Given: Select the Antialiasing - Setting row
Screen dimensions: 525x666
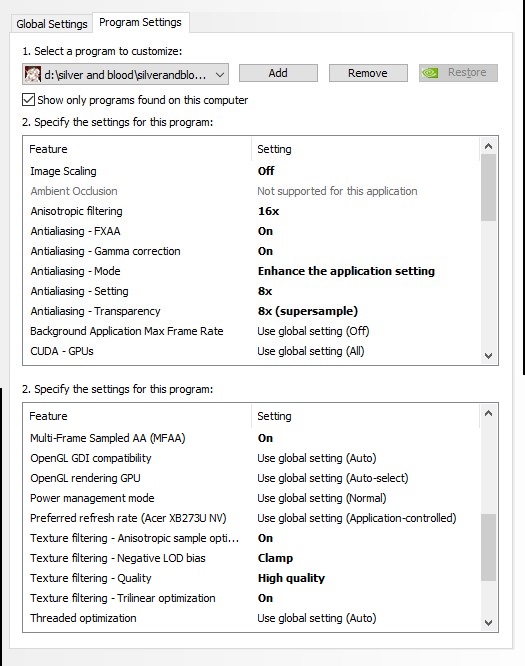Looking at the screenshot, I should tap(252, 291).
